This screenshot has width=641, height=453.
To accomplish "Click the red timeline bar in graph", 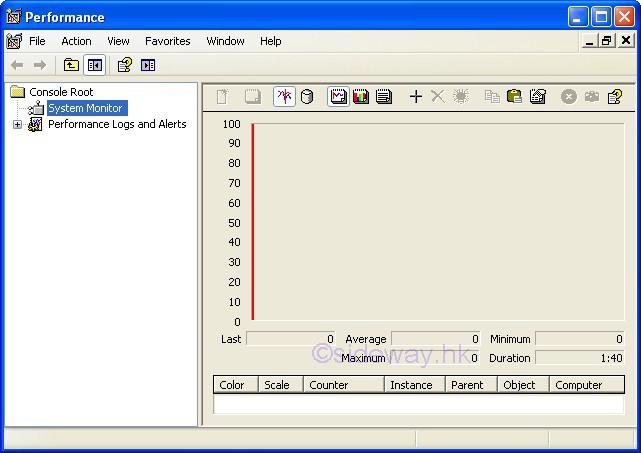I will (x=253, y=220).
